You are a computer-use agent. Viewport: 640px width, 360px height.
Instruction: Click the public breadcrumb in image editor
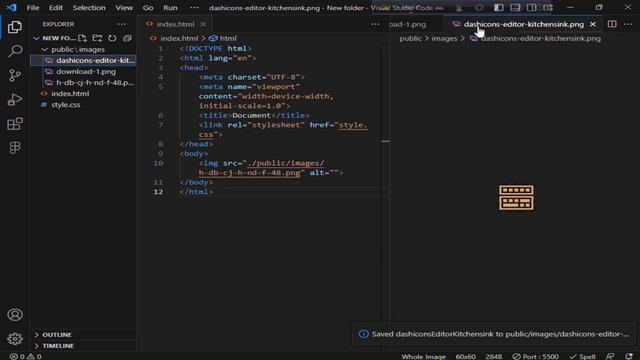tap(410, 38)
